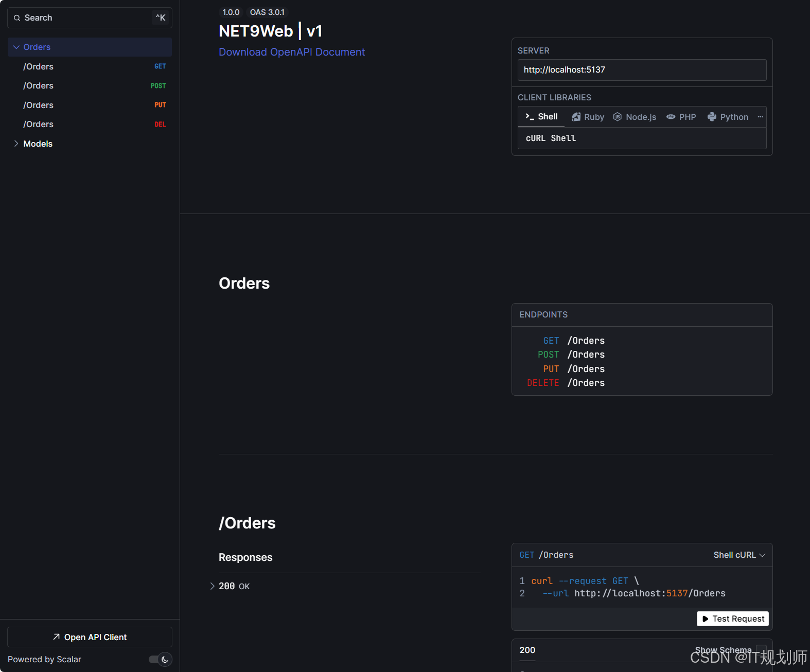810x672 pixels.
Task: Click the Python logo icon
Action: tap(712, 117)
